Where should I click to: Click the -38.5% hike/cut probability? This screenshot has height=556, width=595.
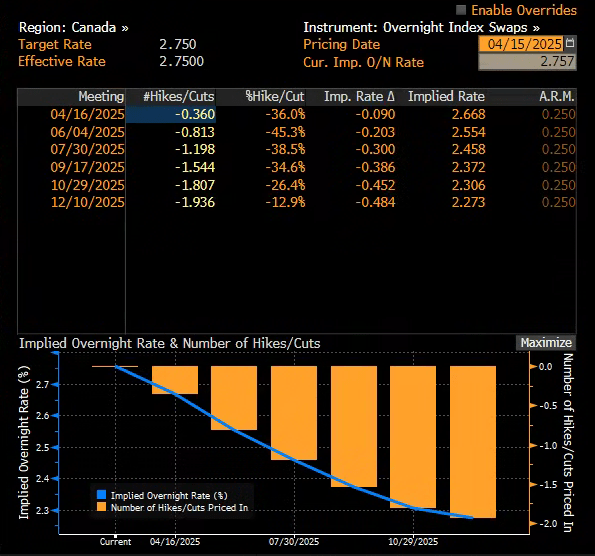(x=285, y=150)
